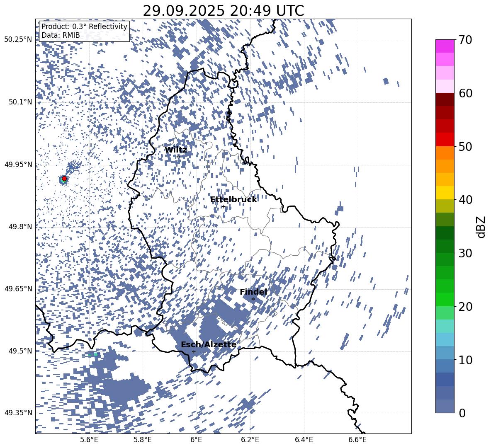This screenshot has width=491, height=448.
Task: Select the Findel city label
Action: 253,292
